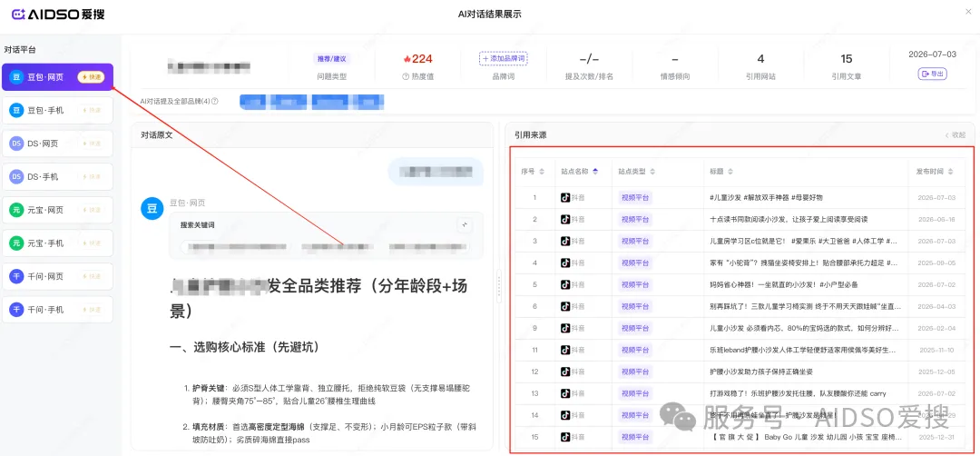Viewport: 980px width, 456px height.
Task: Click the help icon beside 热度值
Action: pyautogui.click(x=406, y=77)
